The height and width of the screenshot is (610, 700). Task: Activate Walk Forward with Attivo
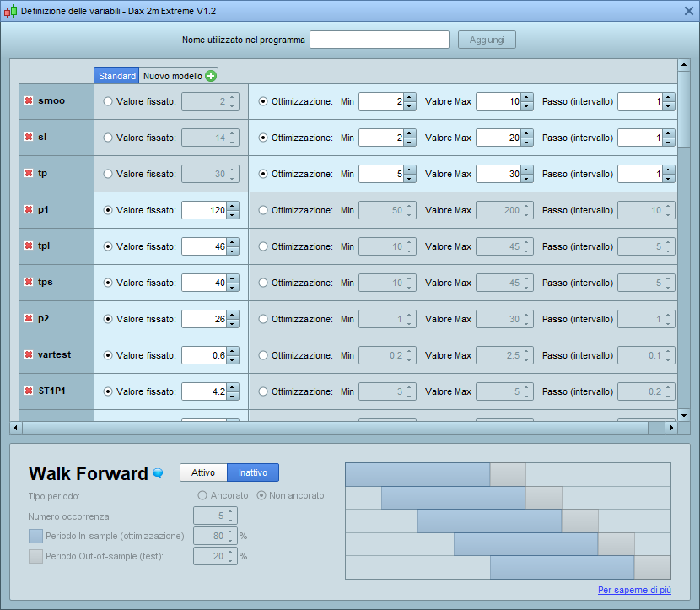pyautogui.click(x=203, y=472)
